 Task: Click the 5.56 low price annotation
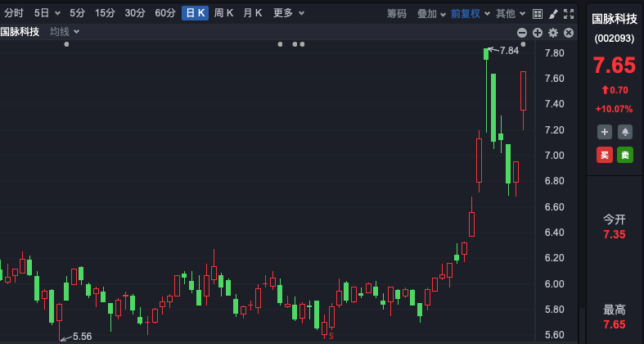click(x=82, y=337)
